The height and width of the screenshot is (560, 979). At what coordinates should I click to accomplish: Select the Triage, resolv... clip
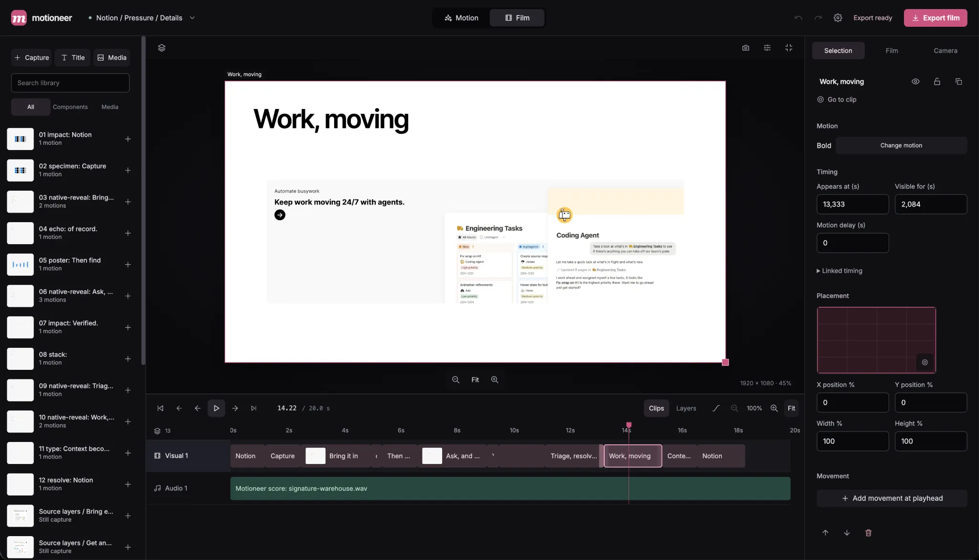pyautogui.click(x=574, y=456)
